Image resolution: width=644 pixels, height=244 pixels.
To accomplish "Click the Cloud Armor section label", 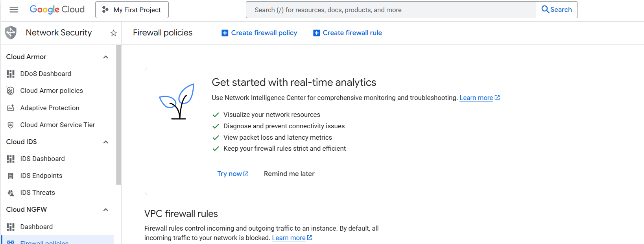I will 26,57.
